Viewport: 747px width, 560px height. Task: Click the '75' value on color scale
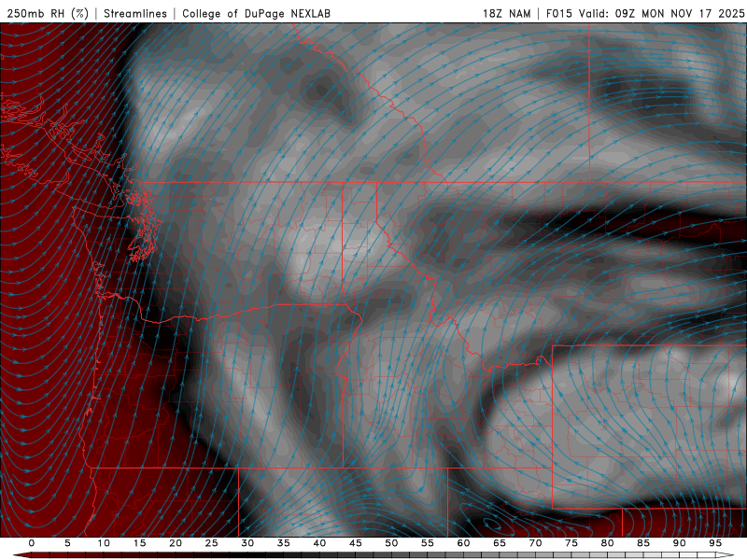coord(571,543)
